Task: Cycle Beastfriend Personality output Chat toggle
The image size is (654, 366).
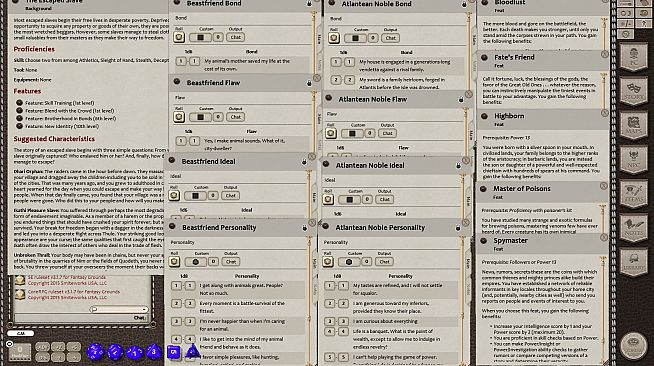Action: pyautogui.click(x=231, y=261)
